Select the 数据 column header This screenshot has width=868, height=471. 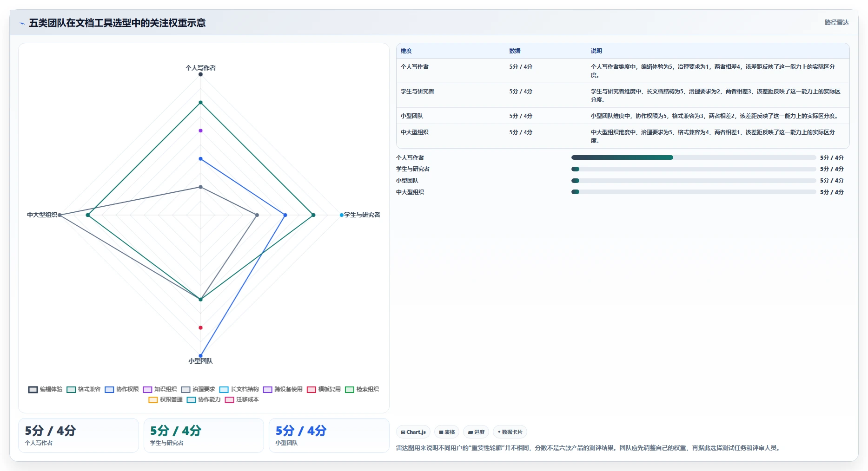coord(515,51)
